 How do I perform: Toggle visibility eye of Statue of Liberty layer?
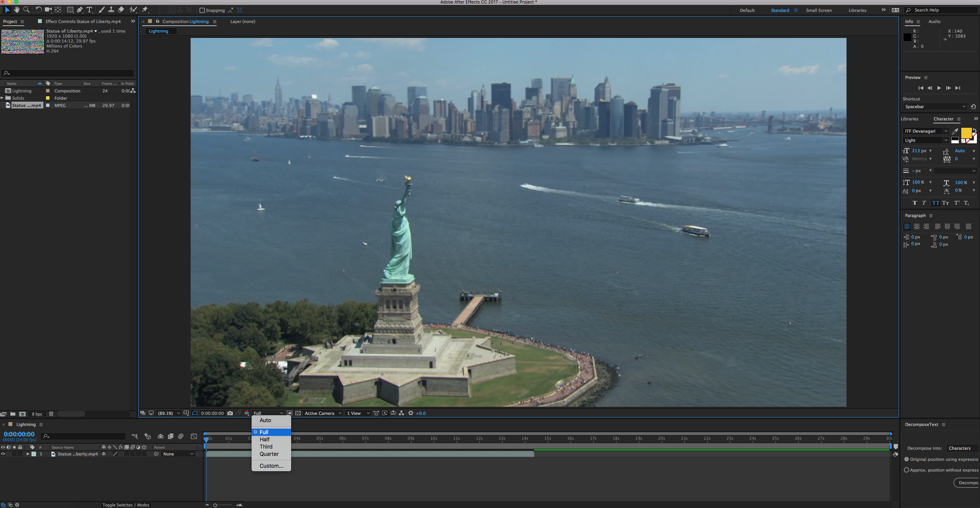(3, 454)
